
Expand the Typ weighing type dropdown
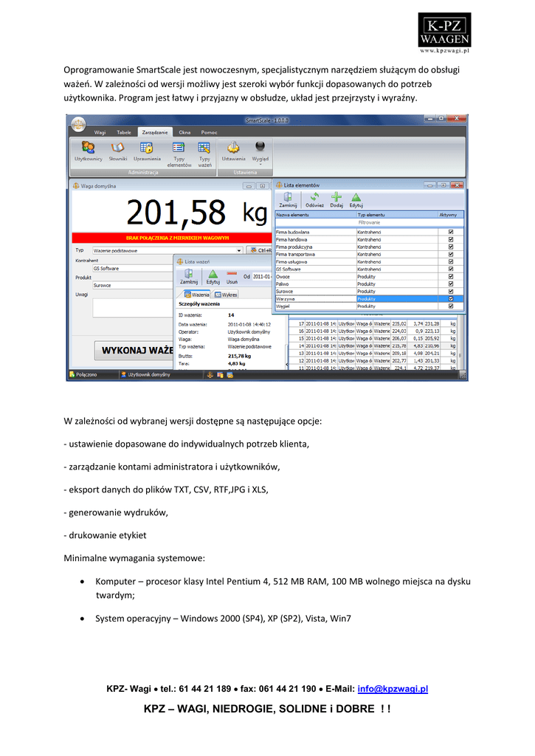click(x=239, y=250)
